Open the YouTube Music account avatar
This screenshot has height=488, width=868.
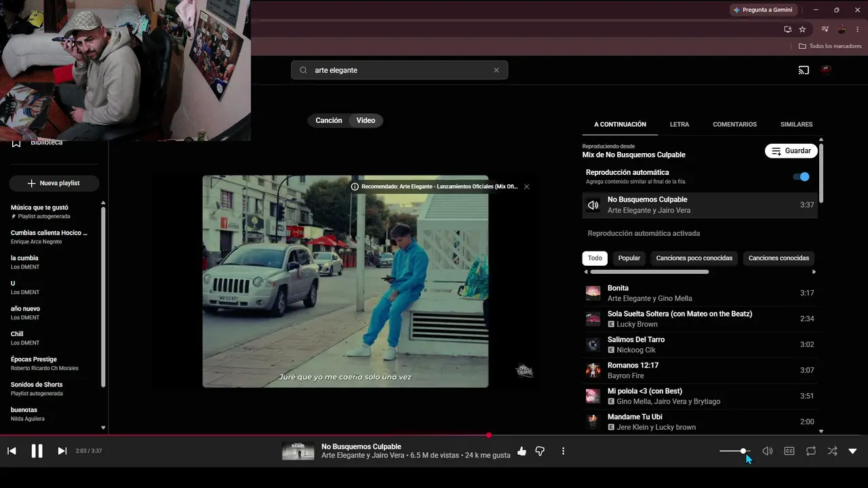826,69
